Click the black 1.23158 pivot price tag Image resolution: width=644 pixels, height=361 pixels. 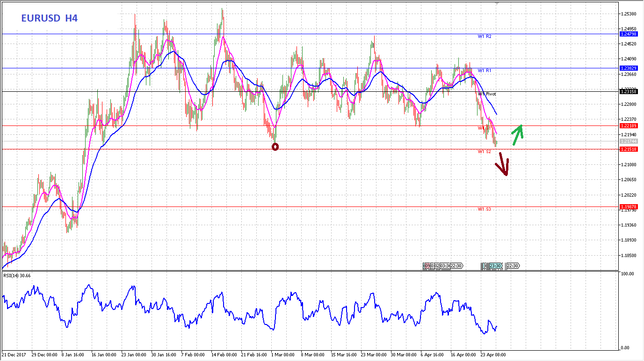click(x=629, y=91)
